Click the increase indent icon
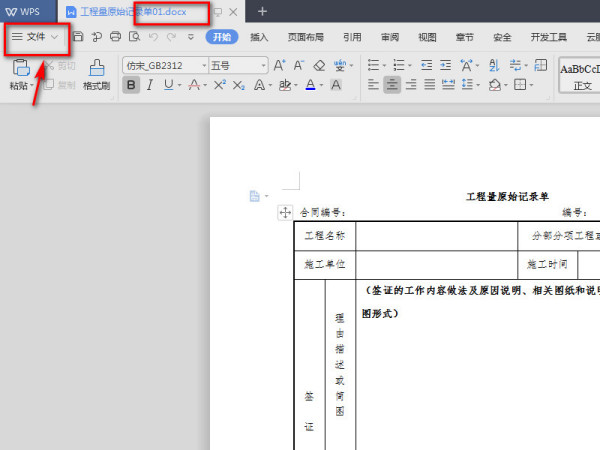 (x=445, y=65)
